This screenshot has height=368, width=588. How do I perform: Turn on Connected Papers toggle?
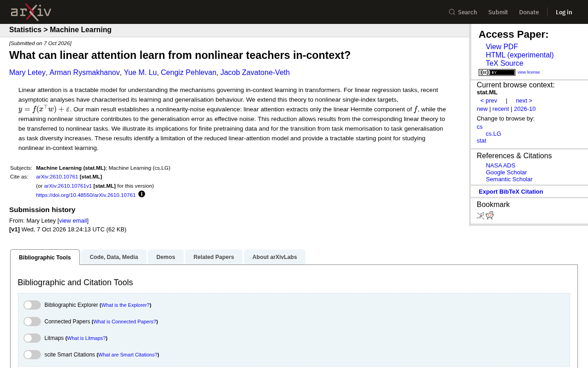point(32,322)
